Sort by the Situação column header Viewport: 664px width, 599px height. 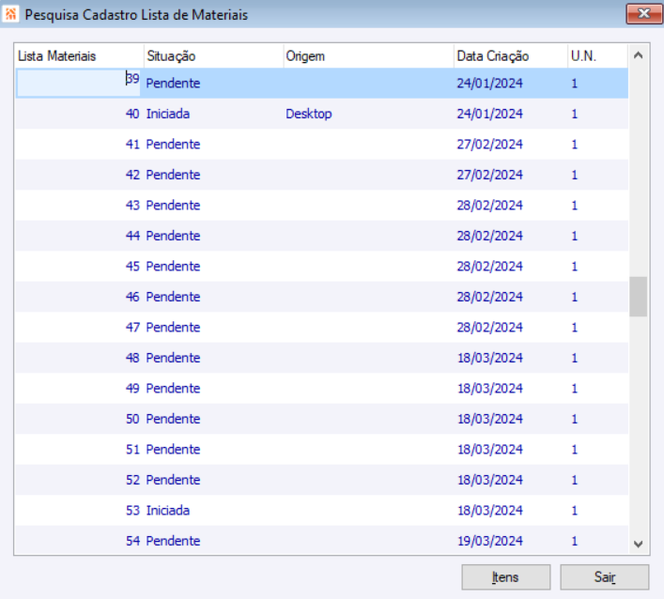coord(213,56)
